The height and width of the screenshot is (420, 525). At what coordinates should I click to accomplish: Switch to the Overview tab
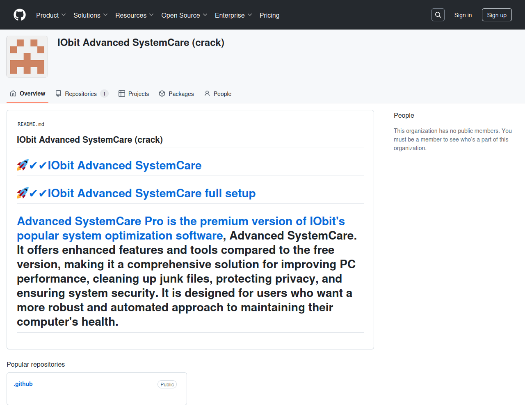click(27, 94)
